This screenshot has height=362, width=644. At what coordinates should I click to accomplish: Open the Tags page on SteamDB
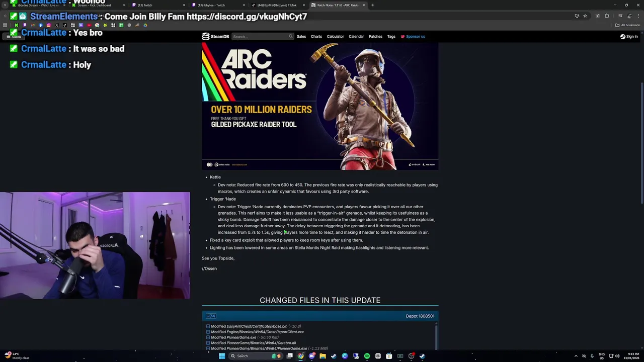click(x=391, y=36)
